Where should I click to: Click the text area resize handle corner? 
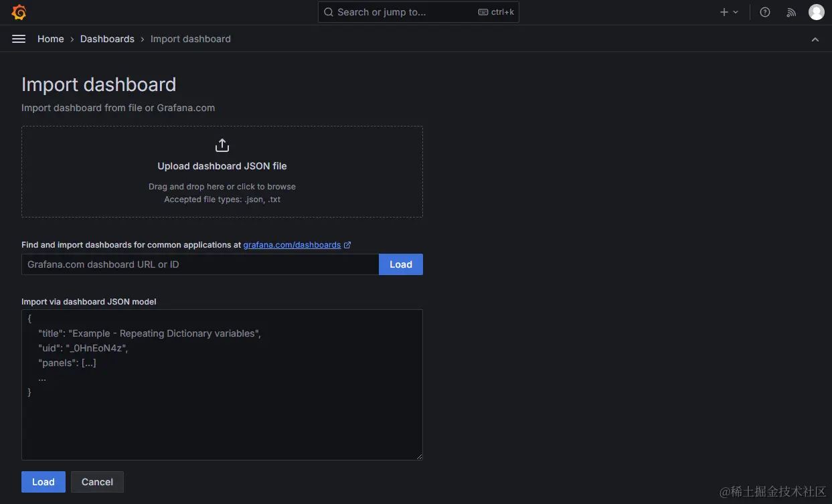click(419, 456)
